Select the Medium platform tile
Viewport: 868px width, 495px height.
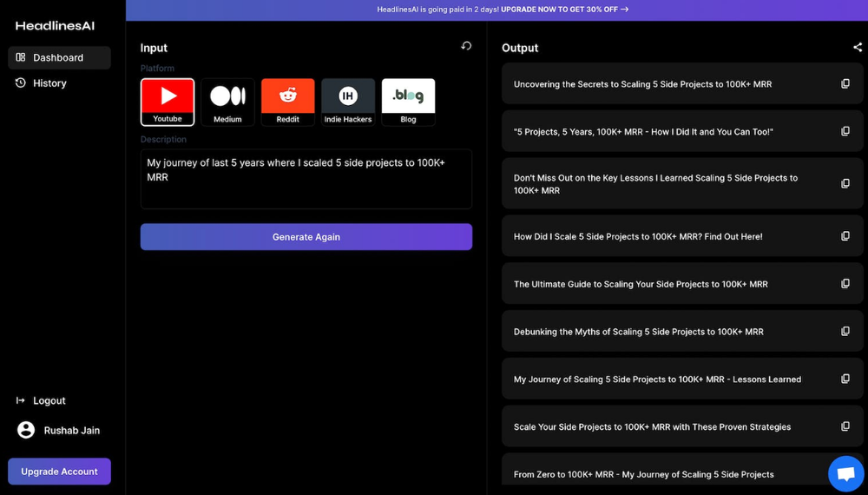(227, 102)
